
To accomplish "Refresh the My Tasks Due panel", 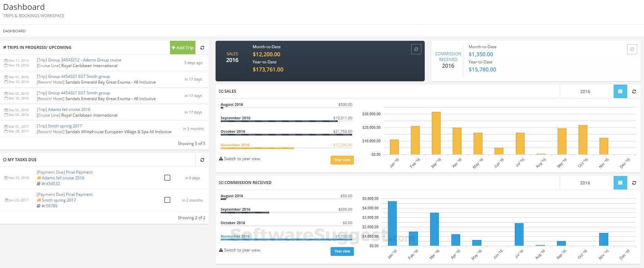I will 202,160.
